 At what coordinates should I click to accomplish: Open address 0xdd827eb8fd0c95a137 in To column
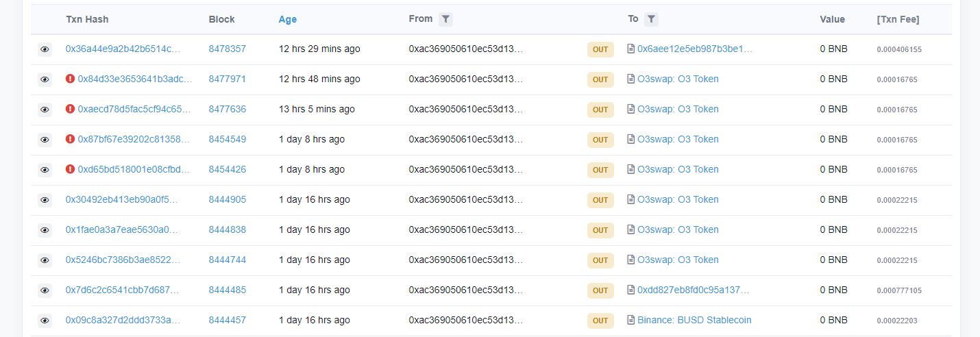click(694, 290)
